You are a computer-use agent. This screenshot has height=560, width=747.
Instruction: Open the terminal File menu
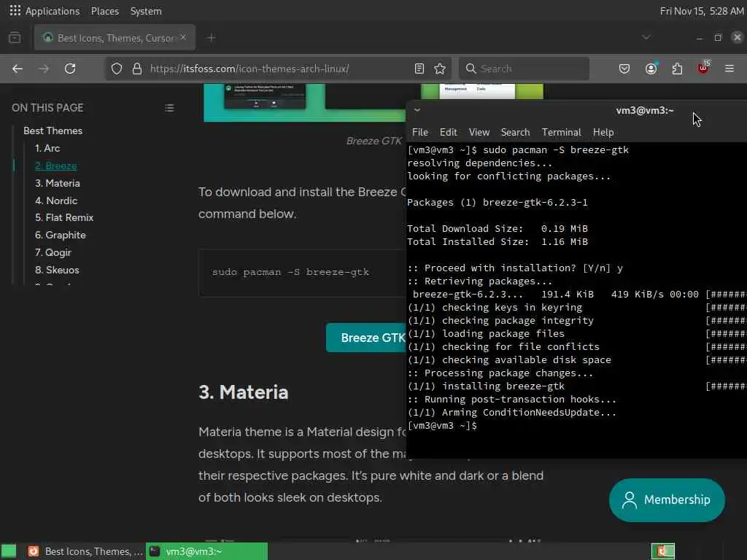[419, 133]
